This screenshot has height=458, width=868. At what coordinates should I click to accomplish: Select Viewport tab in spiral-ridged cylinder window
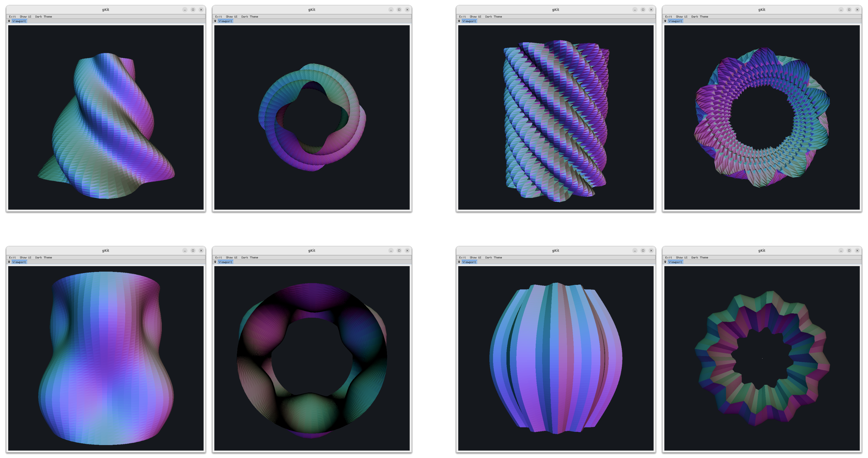point(469,21)
